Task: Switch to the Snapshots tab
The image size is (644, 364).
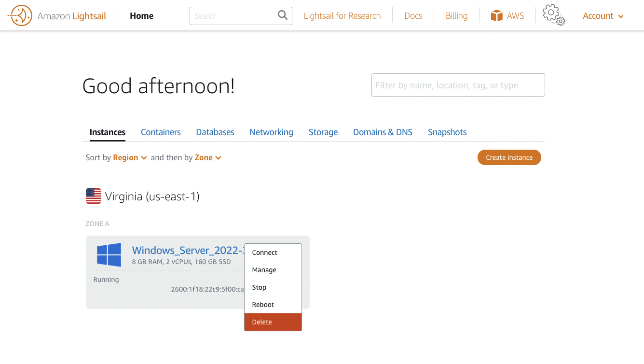Action: pos(447,132)
